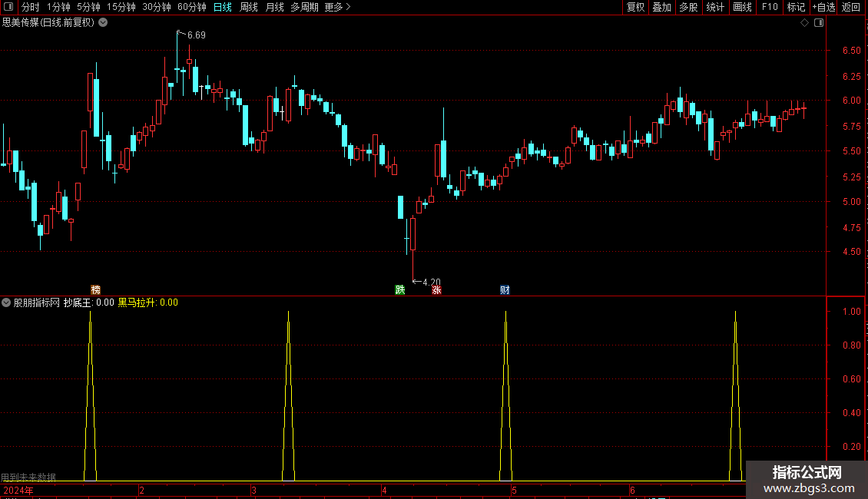This screenshot has width=868, height=499.
Task: Click month 4 on the time axis
Action: (384, 491)
